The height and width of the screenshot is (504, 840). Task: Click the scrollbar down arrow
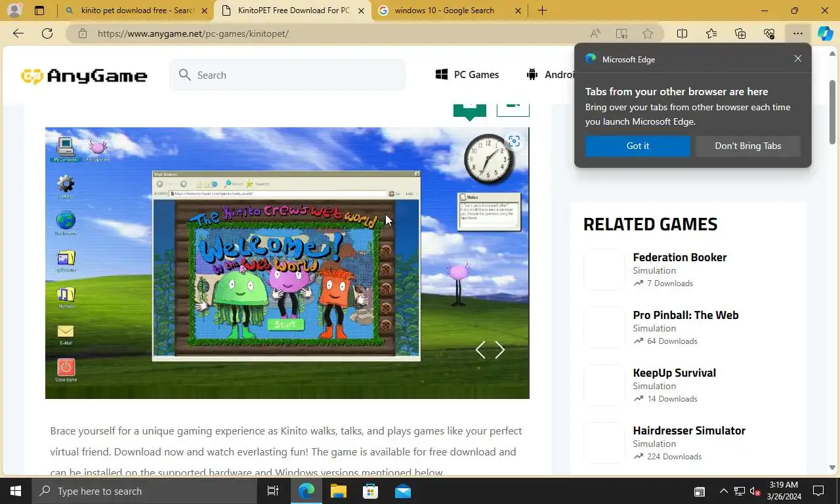click(832, 468)
